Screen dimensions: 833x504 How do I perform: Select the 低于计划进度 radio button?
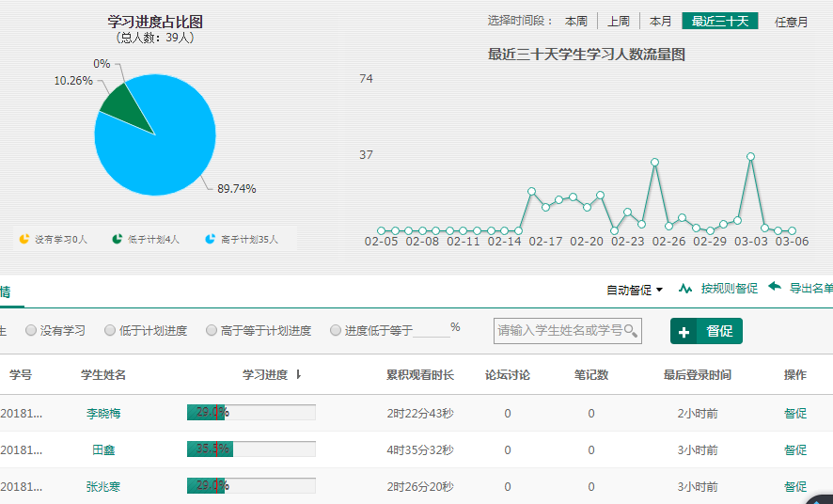[x=110, y=331]
